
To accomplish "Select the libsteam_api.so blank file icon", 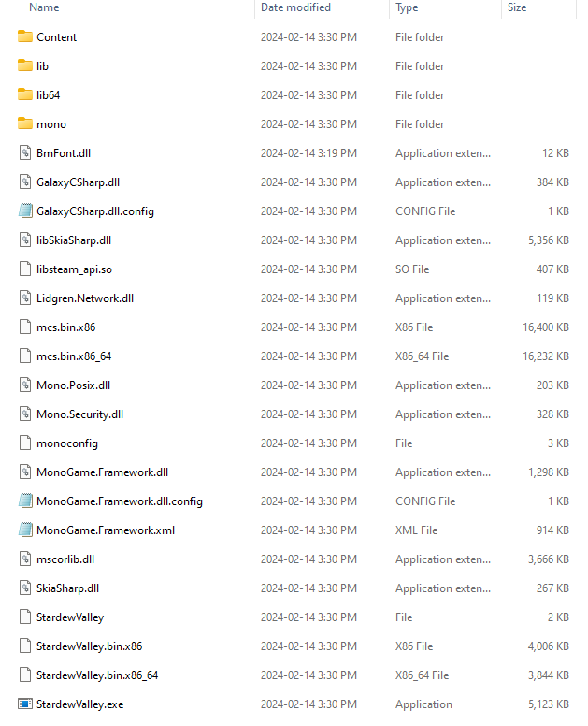I will pyautogui.click(x=25, y=269).
